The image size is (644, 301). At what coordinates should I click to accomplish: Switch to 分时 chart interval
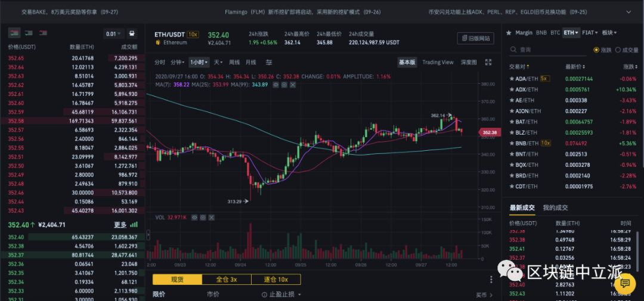[x=160, y=63]
